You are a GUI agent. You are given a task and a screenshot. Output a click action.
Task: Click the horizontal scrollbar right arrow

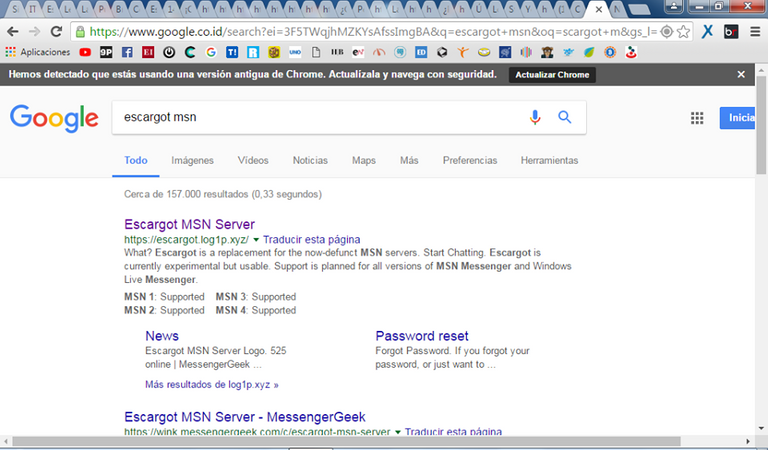pyautogui.click(x=748, y=441)
